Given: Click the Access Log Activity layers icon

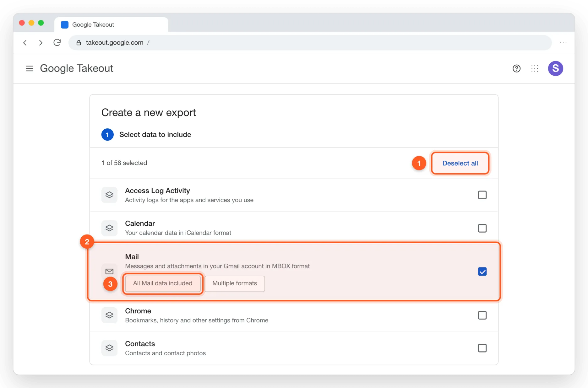Looking at the screenshot, I should [x=109, y=195].
